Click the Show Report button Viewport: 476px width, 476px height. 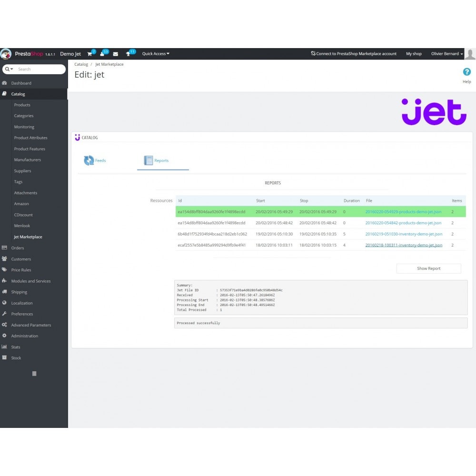429,268
